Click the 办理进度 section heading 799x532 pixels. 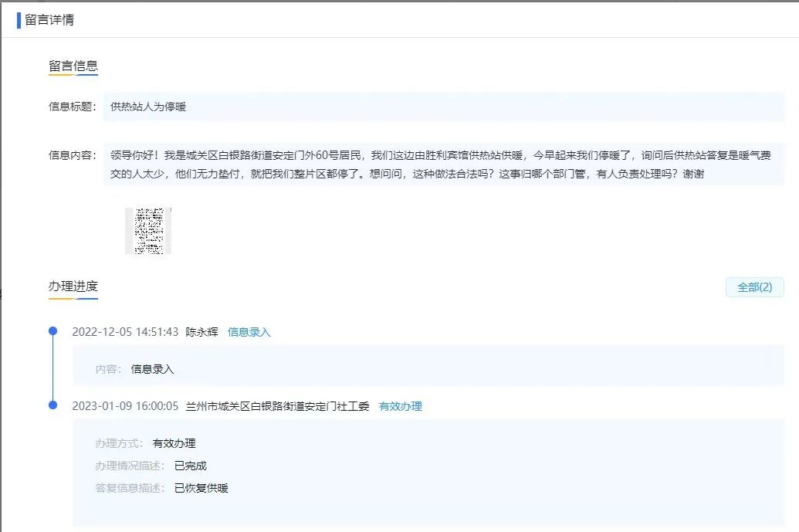pyautogui.click(x=73, y=286)
